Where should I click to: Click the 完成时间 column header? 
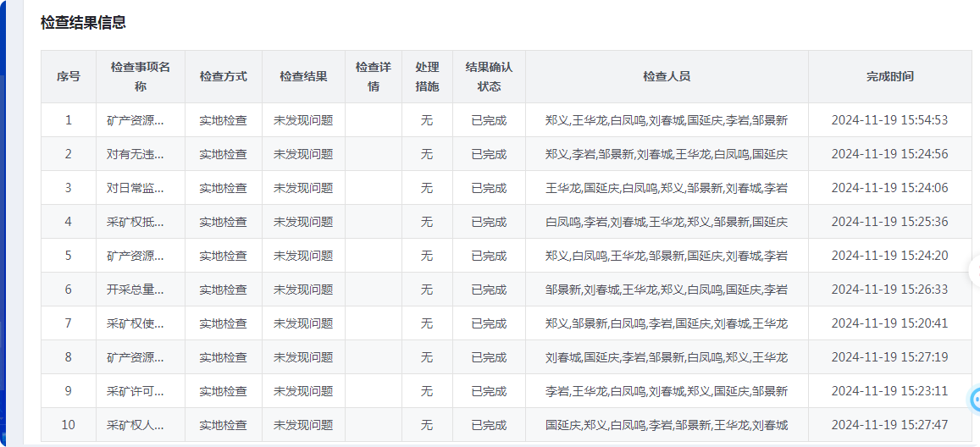point(889,76)
